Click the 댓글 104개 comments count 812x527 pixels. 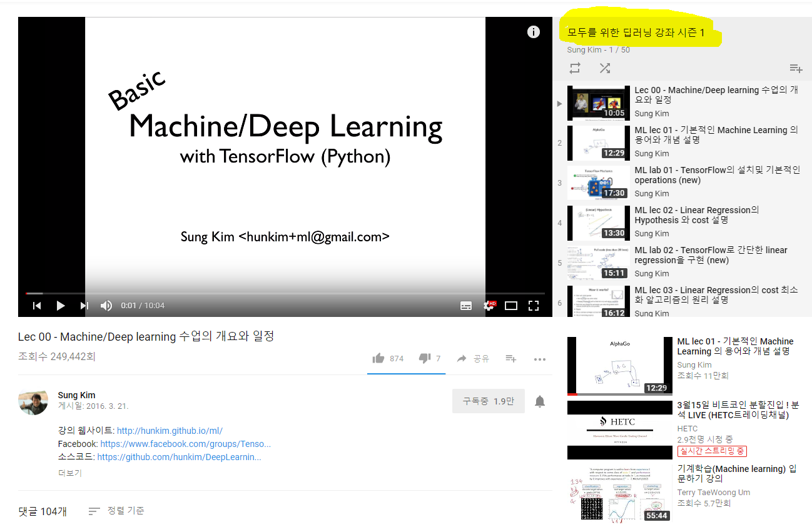tap(43, 511)
